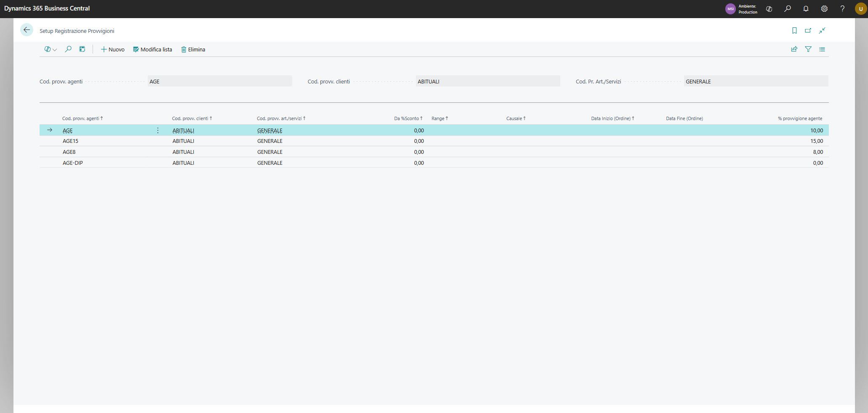Viewport: 868px width, 413px height.
Task: Open the list layout options icon
Action: pyautogui.click(x=822, y=49)
